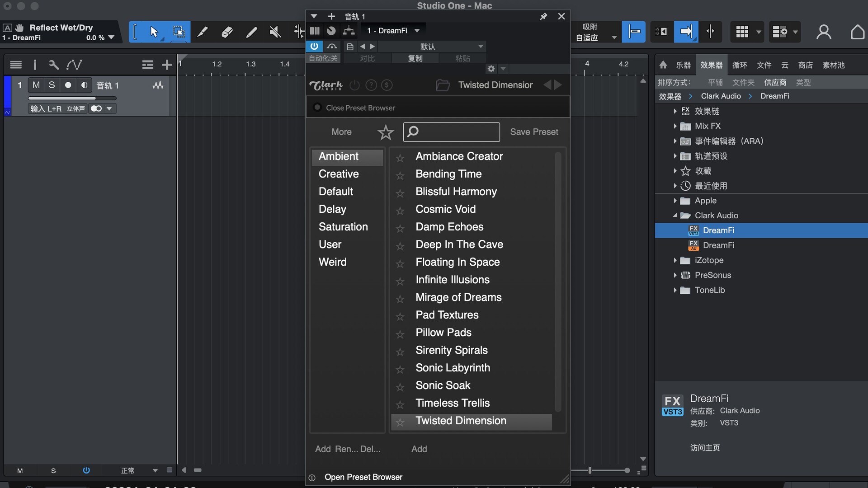868x488 pixels.
Task: Toggle input monitoring on track 音轨 1
Action: 84,85
